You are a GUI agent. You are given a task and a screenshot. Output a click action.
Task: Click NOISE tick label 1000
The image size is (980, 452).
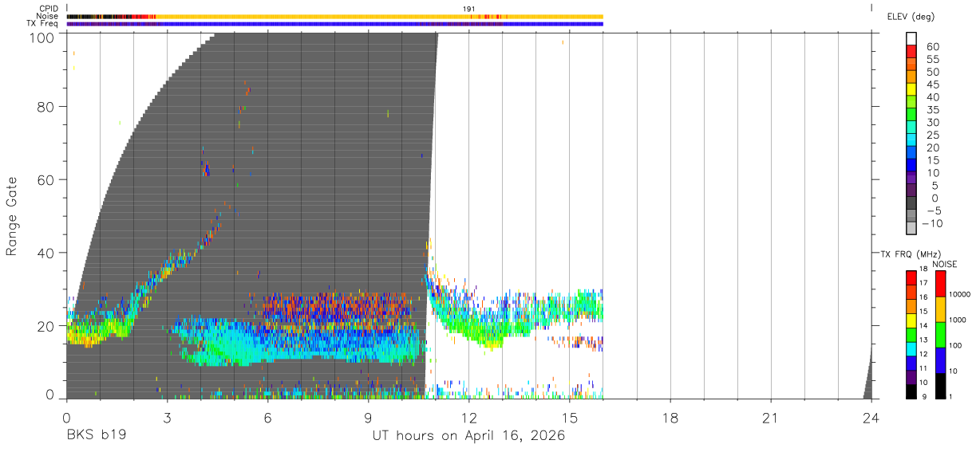pos(958,320)
